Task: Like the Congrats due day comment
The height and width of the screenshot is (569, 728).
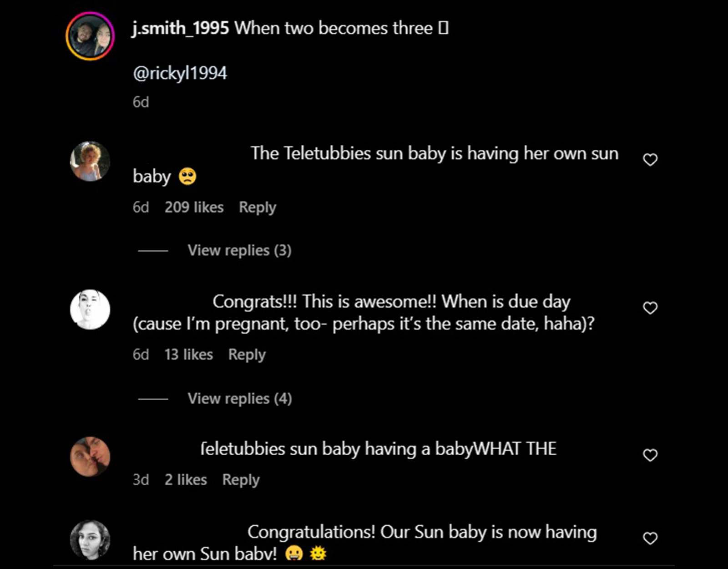Action: coord(650,308)
